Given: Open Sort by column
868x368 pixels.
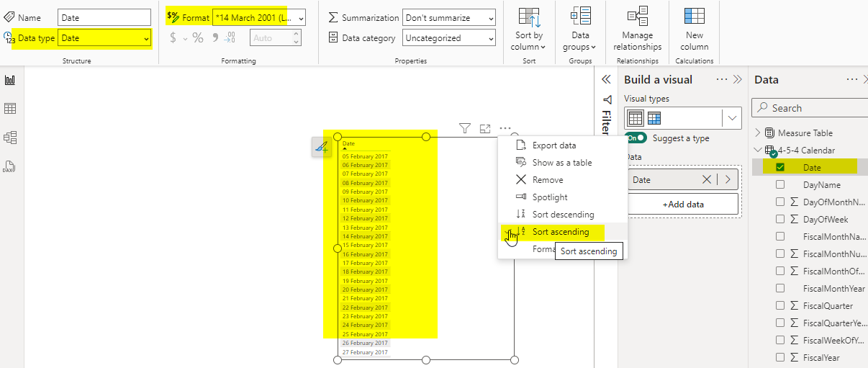Looking at the screenshot, I should (530, 30).
